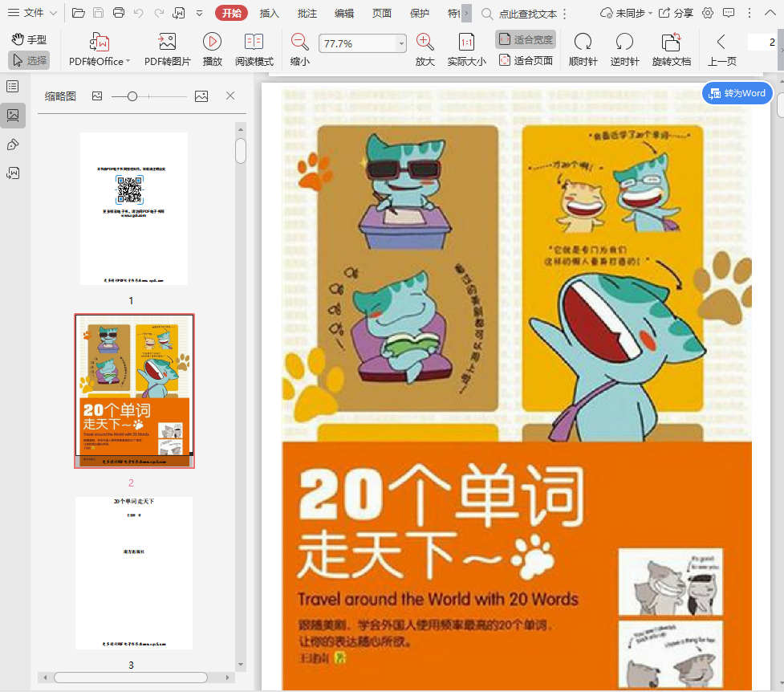The width and height of the screenshot is (784, 692).
Task: Open the 未同步 sync dropdown
Action: (627, 14)
